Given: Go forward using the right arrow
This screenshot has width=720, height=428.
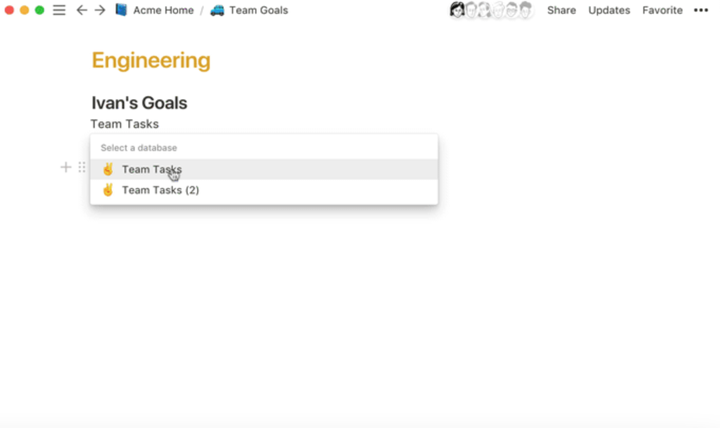Looking at the screenshot, I should coord(100,10).
